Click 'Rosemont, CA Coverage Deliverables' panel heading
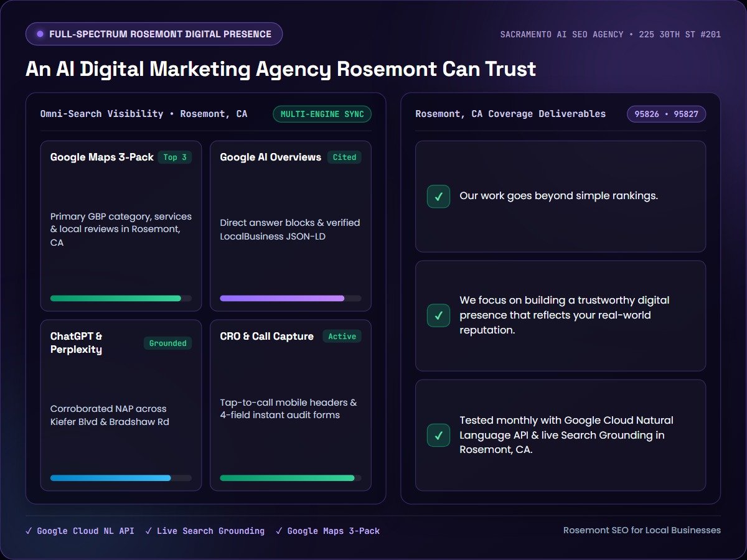This screenshot has width=747, height=560. (510, 114)
